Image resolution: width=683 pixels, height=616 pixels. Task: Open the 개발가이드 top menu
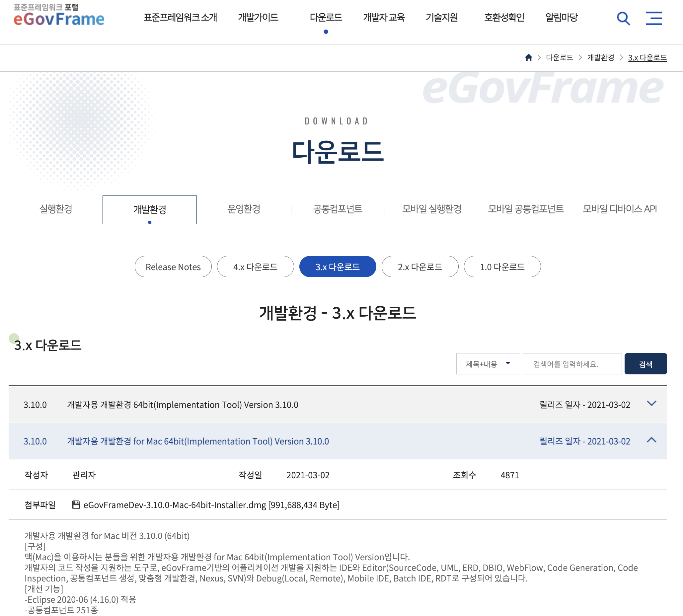coord(258,17)
